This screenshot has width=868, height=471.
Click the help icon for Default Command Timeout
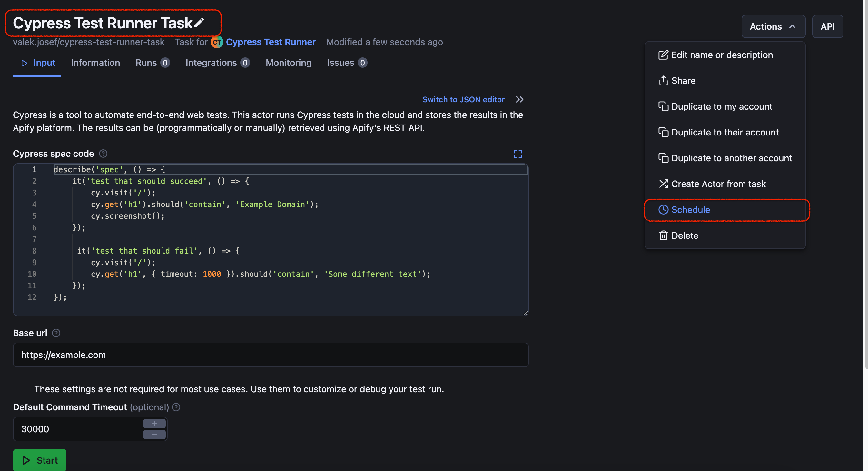(x=176, y=407)
